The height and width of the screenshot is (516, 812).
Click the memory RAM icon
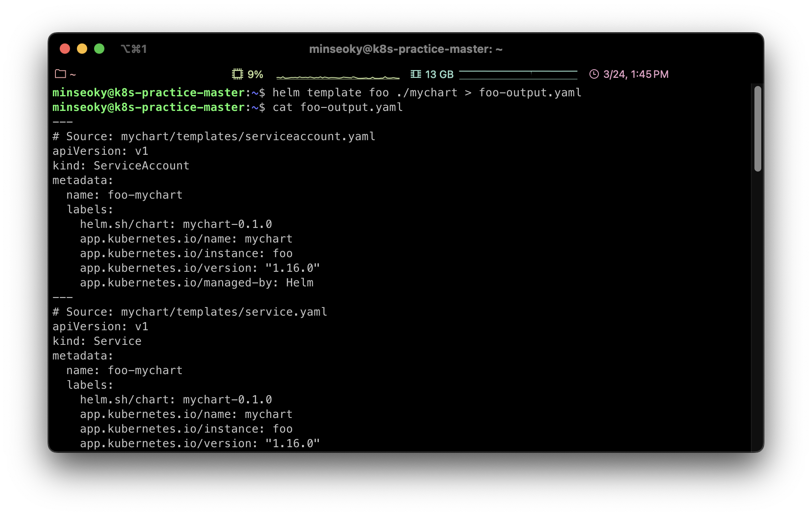[415, 74]
